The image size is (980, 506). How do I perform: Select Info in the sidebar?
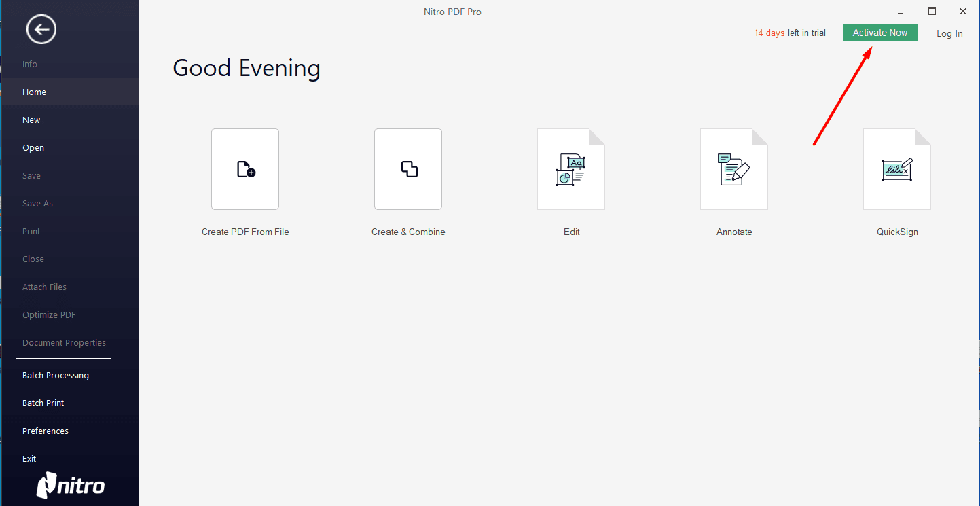tap(30, 65)
